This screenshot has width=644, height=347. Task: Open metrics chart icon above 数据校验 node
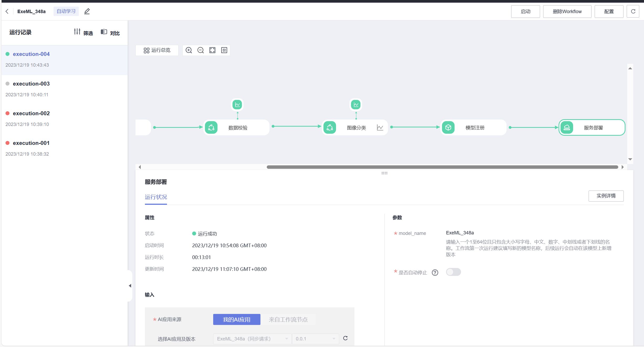click(x=237, y=104)
